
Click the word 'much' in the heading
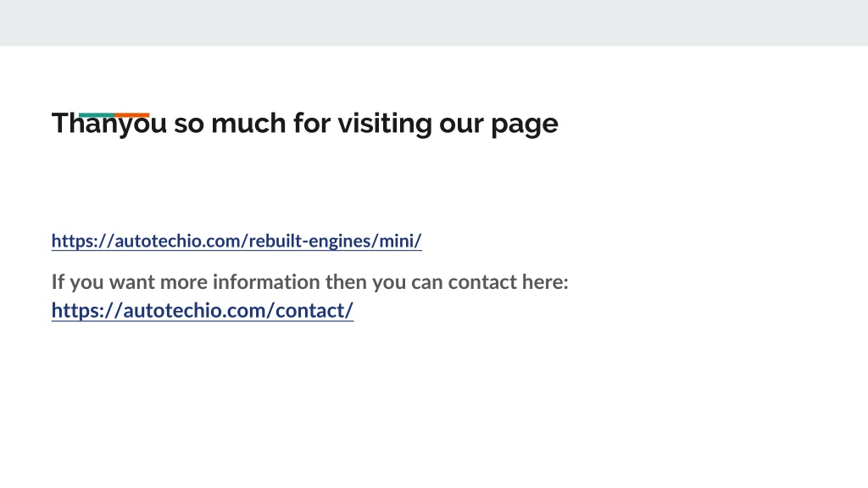coord(248,123)
